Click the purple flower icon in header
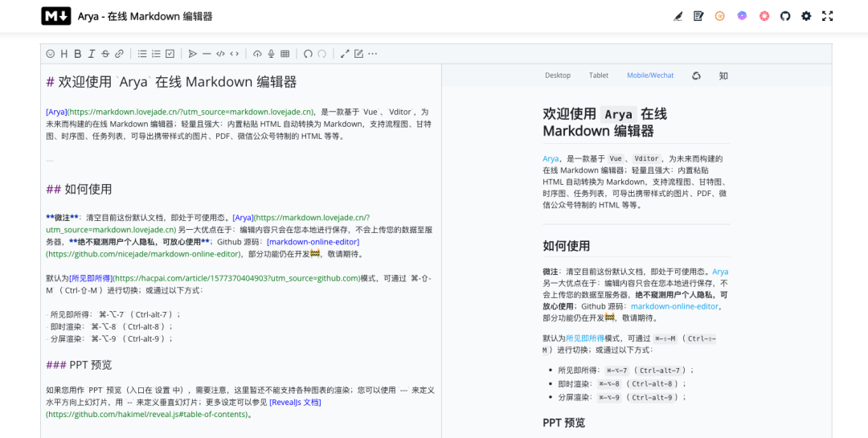The width and height of the screenshot is (868, 438). tap(743, 16)
